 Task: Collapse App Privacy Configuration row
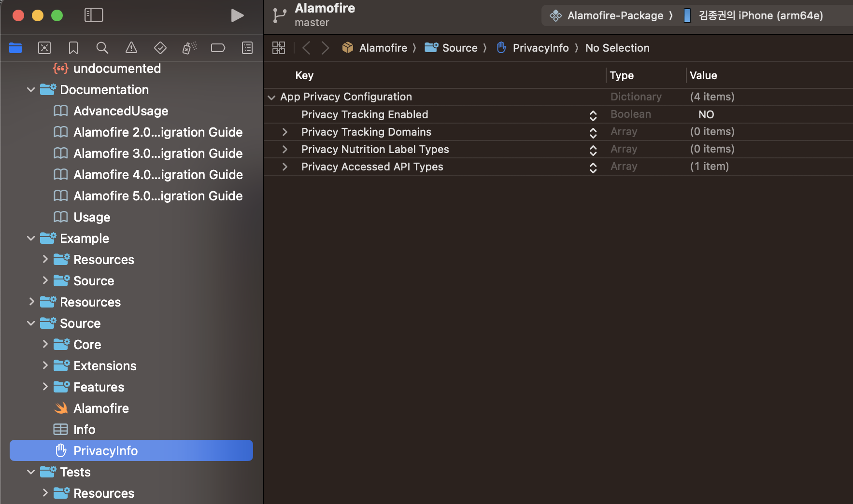(271, 98)
